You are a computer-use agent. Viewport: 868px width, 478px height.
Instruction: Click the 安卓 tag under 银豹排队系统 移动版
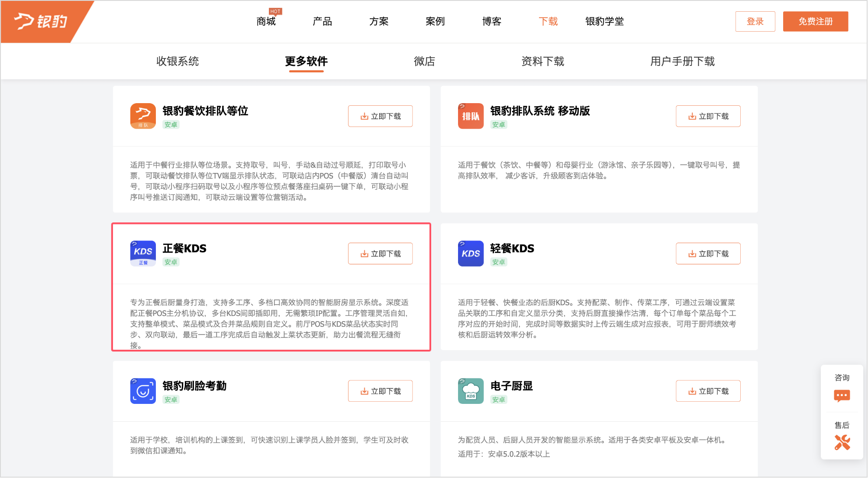click(x=499, y=125)
